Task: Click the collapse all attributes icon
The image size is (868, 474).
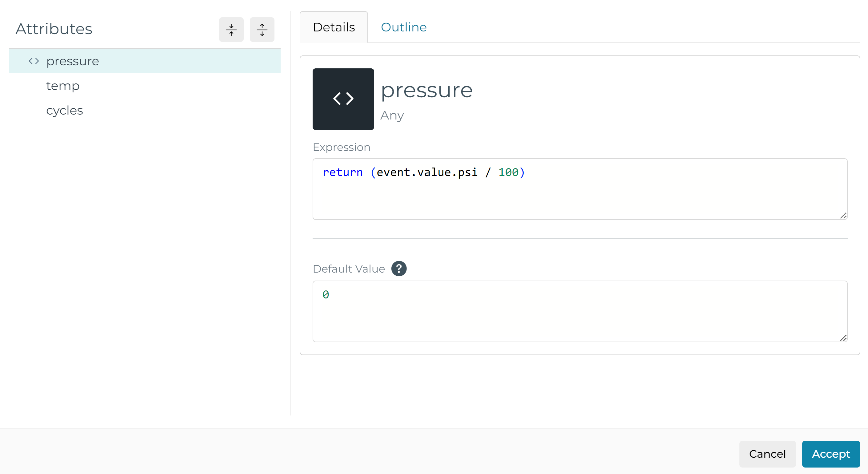Action: pyautogui.click(x=231, y=30)
